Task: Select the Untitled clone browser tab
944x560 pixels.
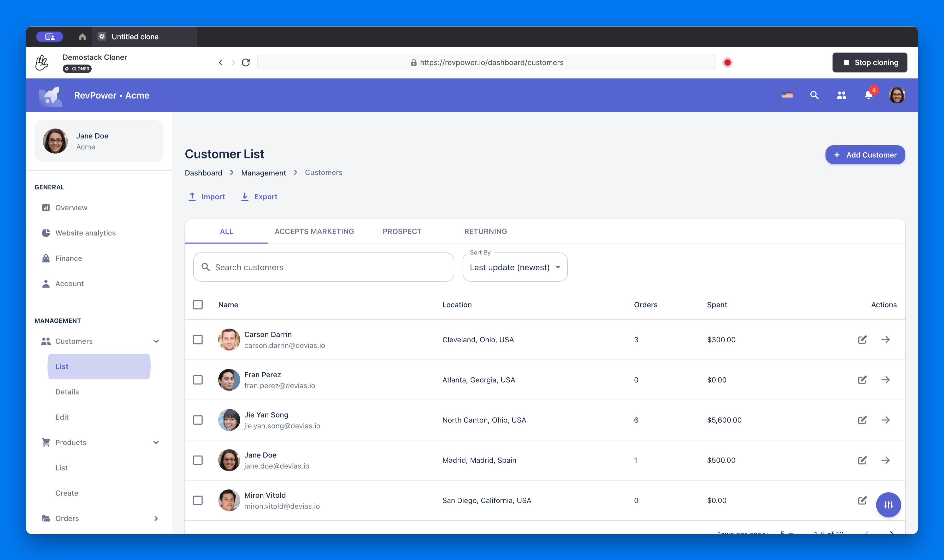Action: [145, 37]
